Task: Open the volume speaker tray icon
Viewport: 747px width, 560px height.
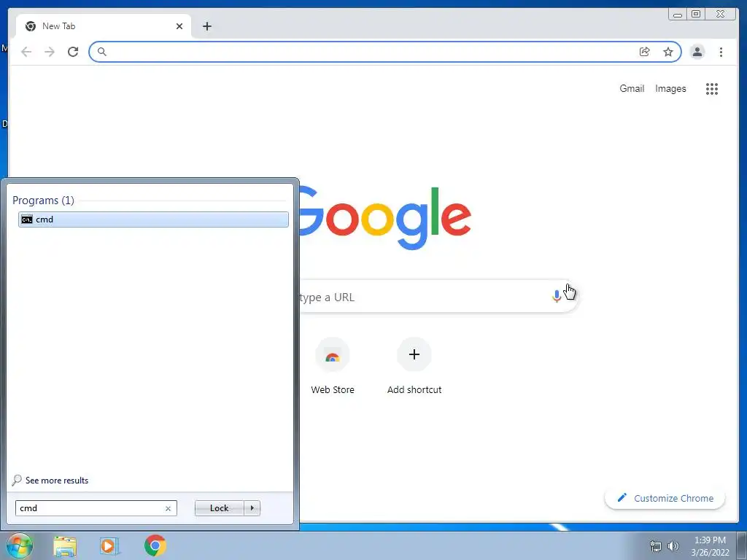Action: coord(673,546)
